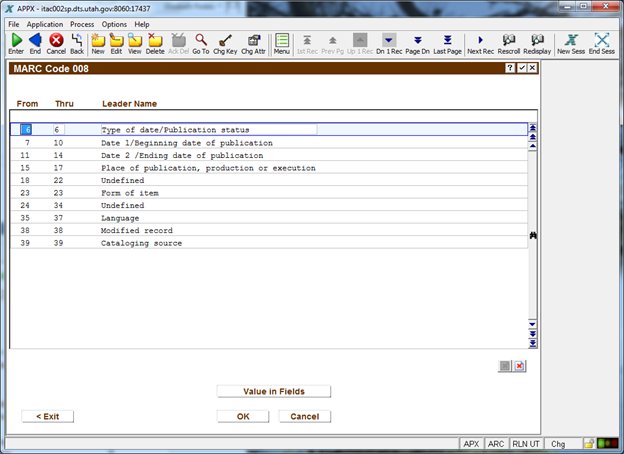Viewport: 624px width, 454px height.
Task: Click the Delete record toolbar icon
Action: pos(155,43)
